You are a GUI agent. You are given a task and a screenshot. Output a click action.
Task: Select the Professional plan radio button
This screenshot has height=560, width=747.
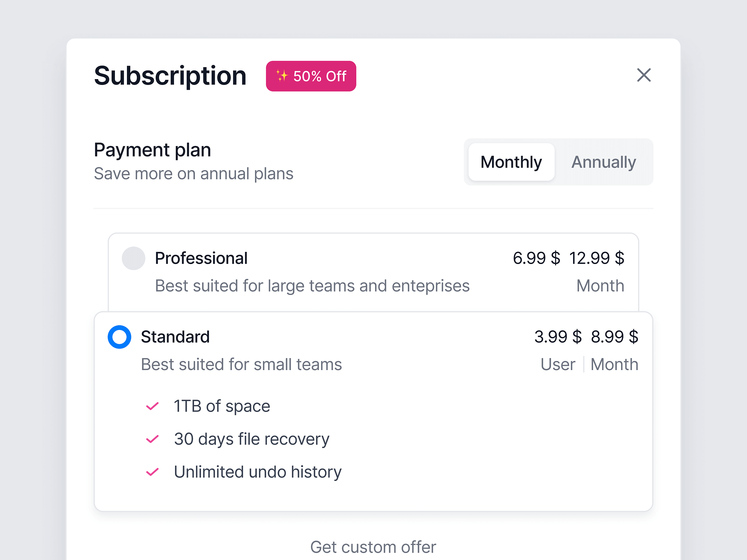133,258
